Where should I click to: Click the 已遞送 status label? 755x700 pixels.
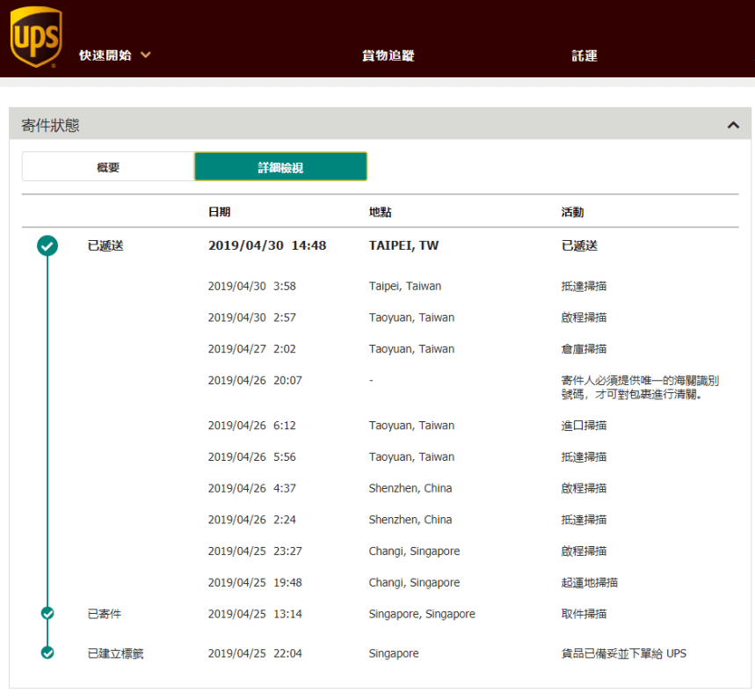[x=105, y=246]
